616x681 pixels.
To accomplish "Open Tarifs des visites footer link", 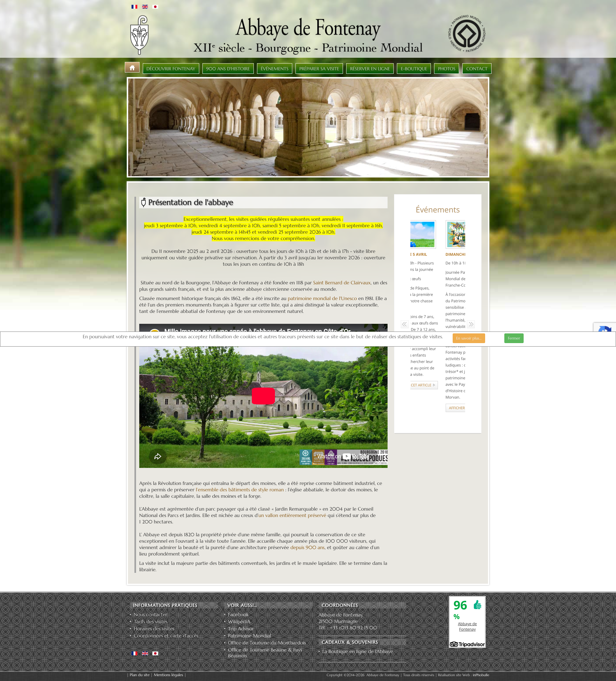I will pos(150,622).
